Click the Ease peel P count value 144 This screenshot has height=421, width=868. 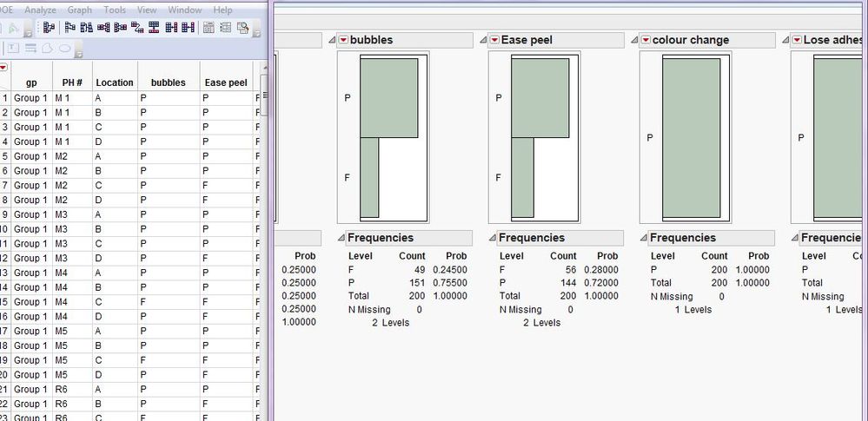click(568, 283)
